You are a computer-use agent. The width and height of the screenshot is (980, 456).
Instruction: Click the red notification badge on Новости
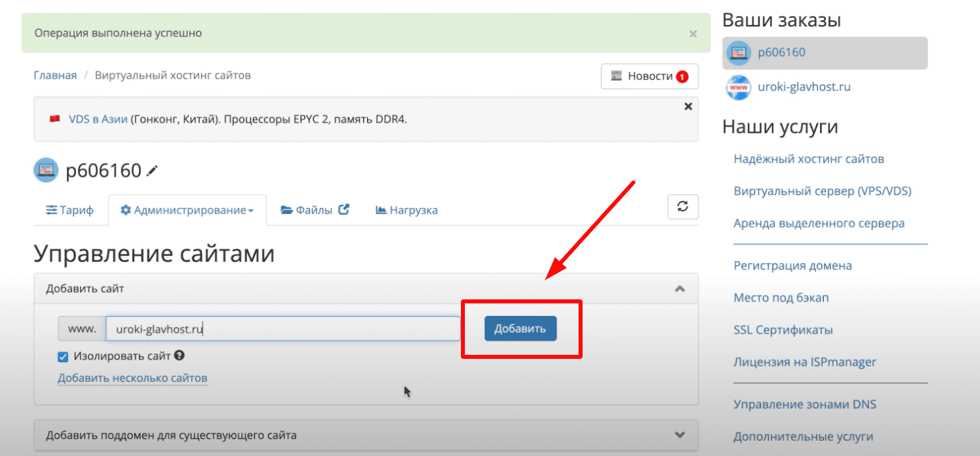click(682, 77)
